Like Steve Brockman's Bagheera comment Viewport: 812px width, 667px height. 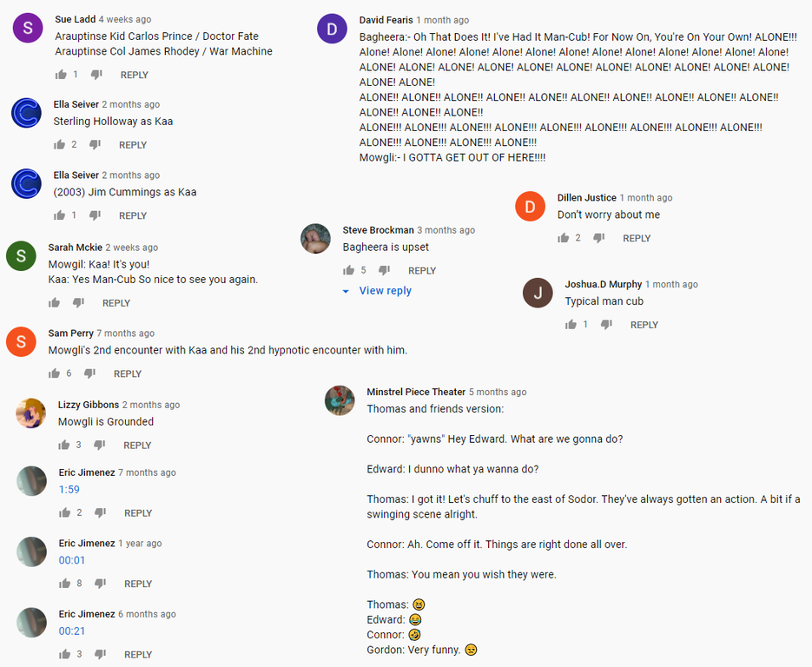[x=349, y=270]
